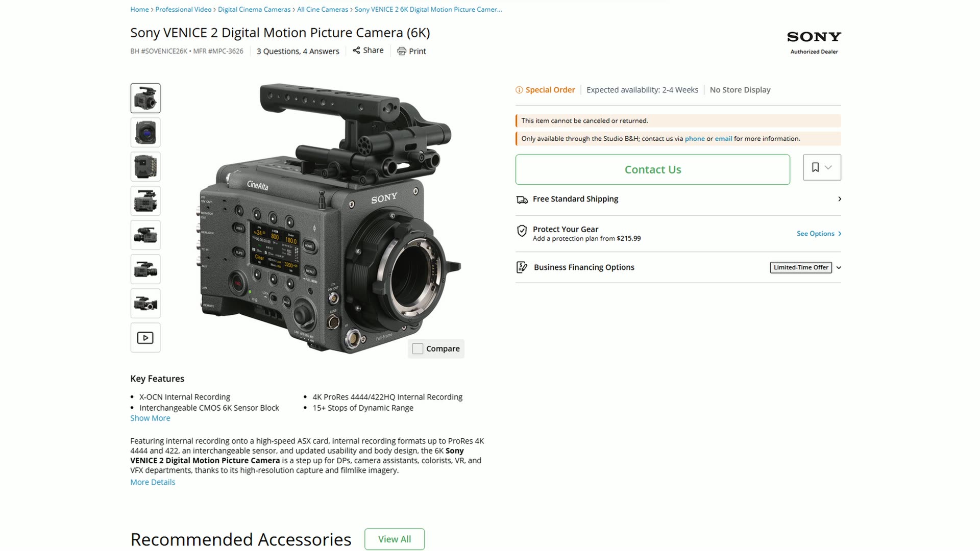Click the Sony Authorized Dealer logo
Screen dimensions: 980x551
tap(814, 43)
